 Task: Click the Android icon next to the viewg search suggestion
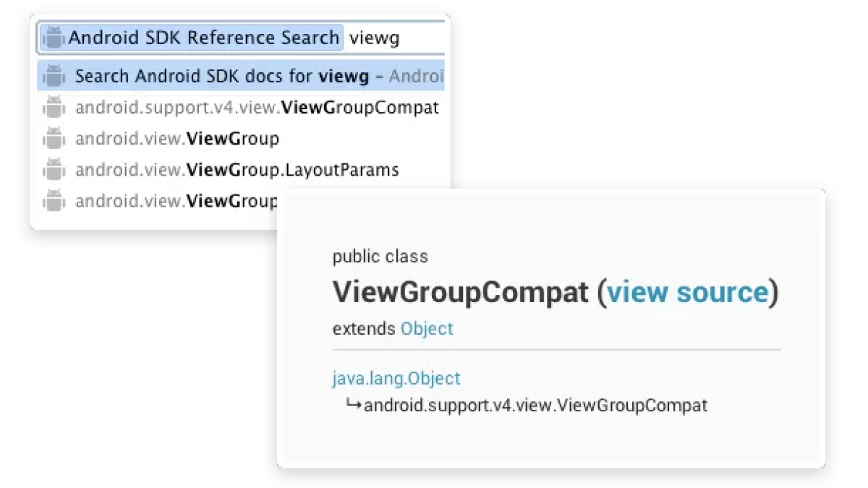click(54, 76)
